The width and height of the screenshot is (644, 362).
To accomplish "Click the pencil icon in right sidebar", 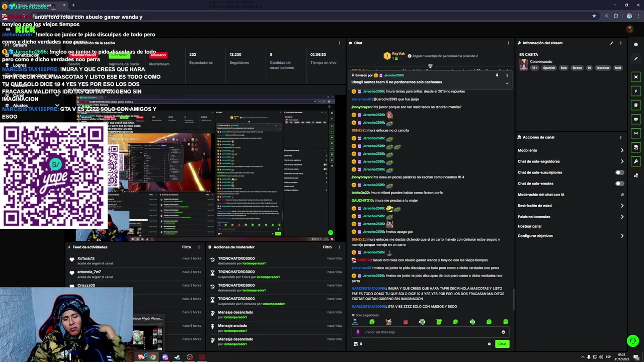I will [636, 58].
